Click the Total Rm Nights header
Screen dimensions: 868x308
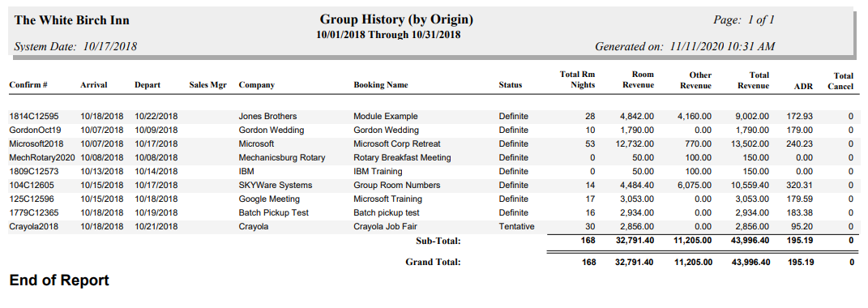(x=577, y=79)
